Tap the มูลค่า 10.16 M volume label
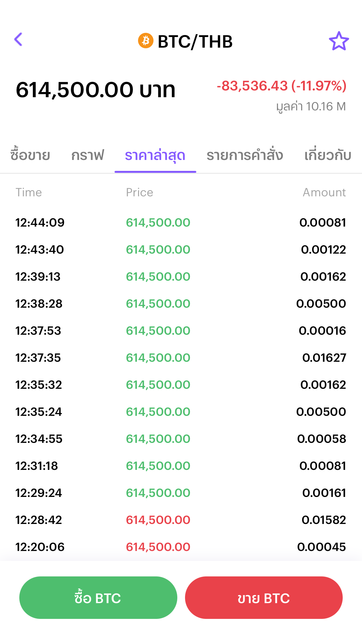The width and height of the screenshot is (362, 644). pos(311,107)
